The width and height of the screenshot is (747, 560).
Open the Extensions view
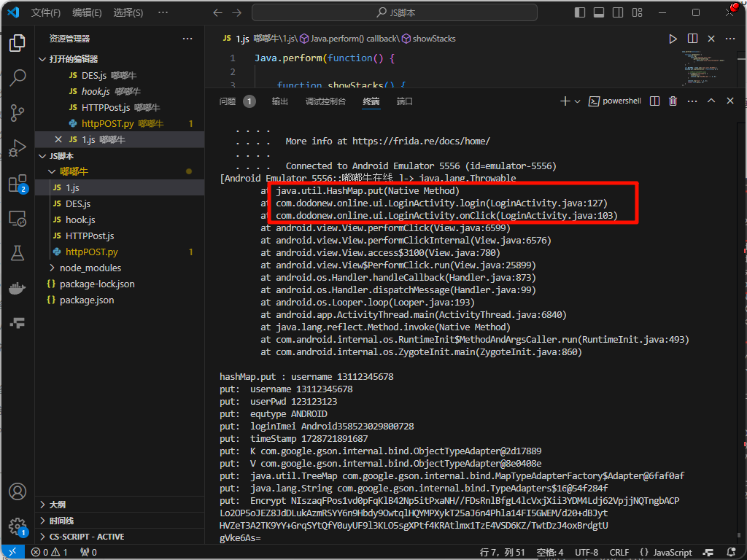tap(18, 183)
